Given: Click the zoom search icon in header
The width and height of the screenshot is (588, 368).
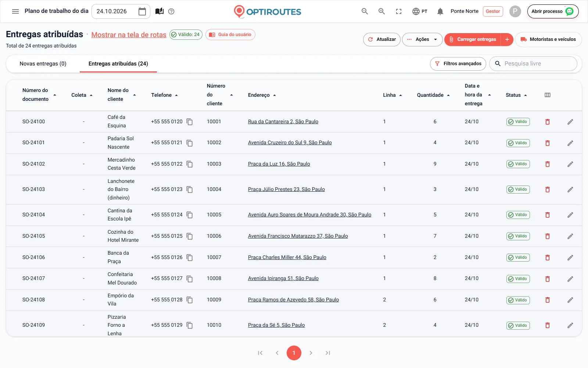Looking at the screenshot, I should pos(381,11).
